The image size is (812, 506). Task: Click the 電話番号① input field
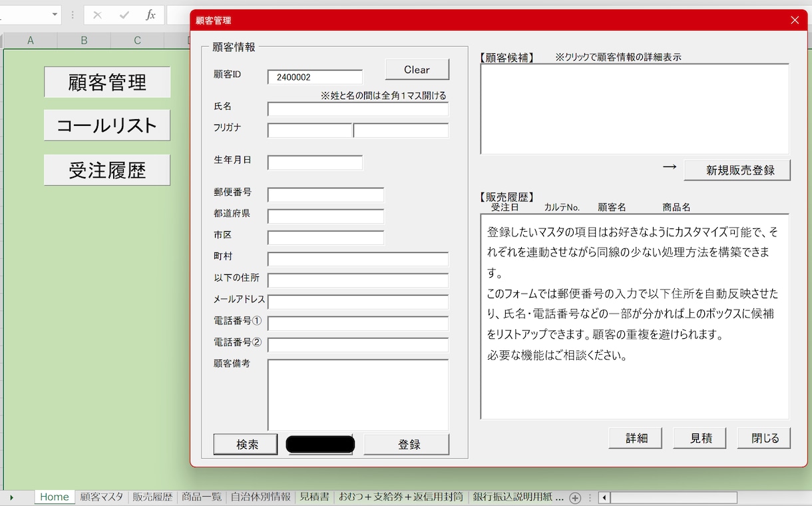point(358,324)
